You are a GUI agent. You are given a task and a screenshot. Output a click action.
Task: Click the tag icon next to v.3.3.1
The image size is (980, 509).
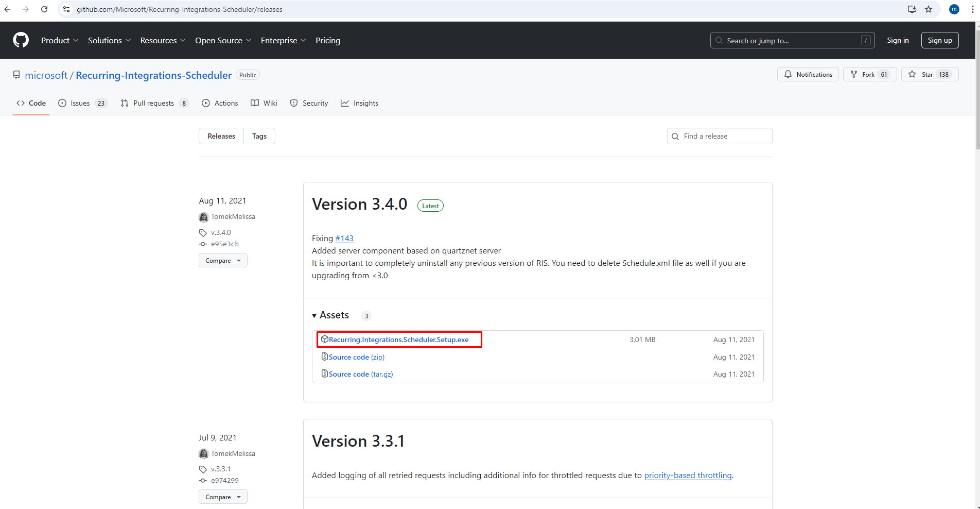[203, 469]
